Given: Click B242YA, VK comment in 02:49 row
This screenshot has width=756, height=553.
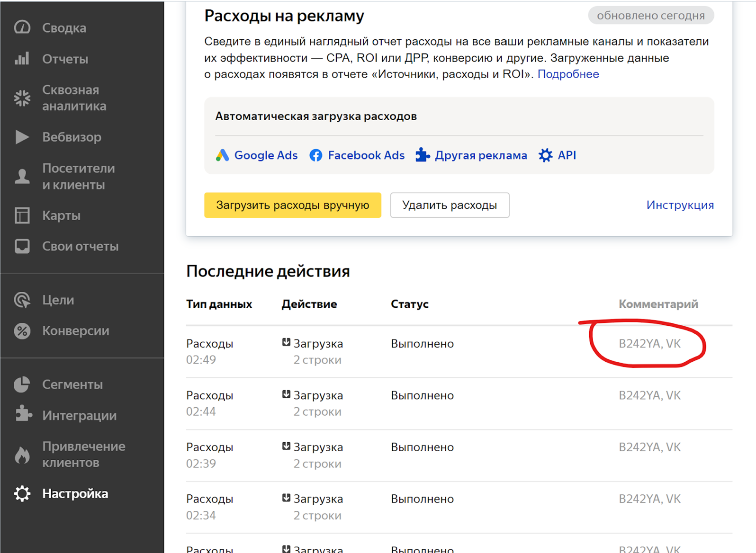Looking at the screenshot, I should point(650,344).
